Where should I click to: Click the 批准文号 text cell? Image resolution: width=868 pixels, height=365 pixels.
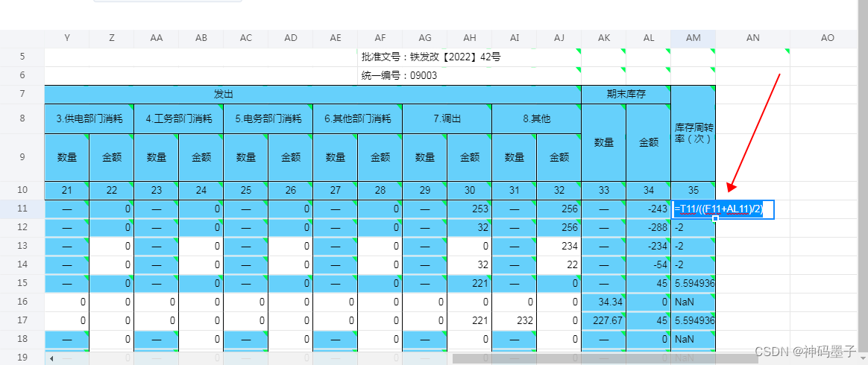pyautogui.click(x=470, y=57)
